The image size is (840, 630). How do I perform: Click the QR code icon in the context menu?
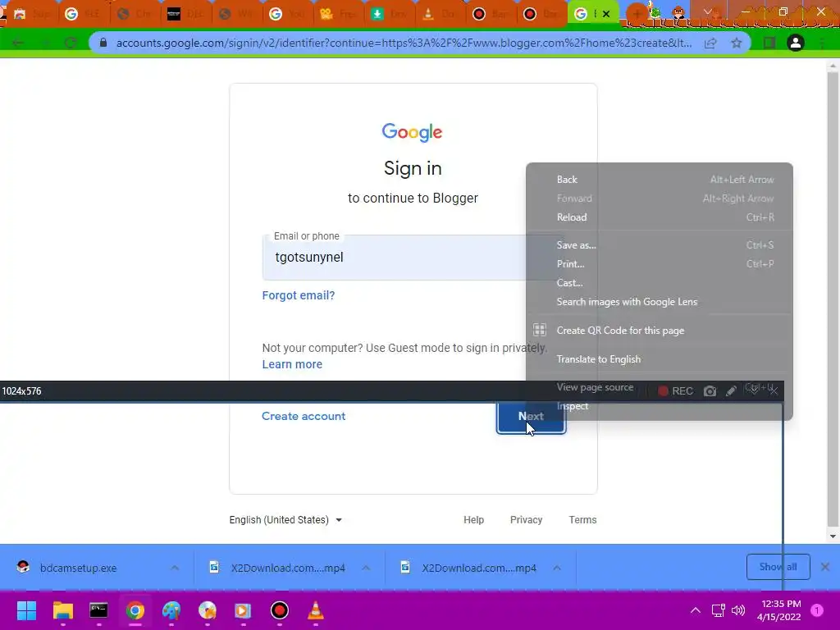[540, 330]
